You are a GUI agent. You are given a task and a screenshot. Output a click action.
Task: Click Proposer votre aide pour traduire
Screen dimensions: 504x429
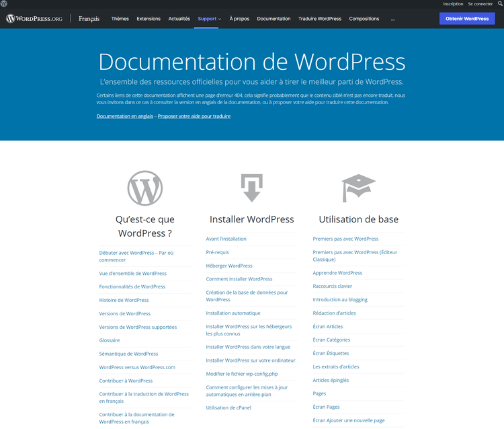click(194, 116)
